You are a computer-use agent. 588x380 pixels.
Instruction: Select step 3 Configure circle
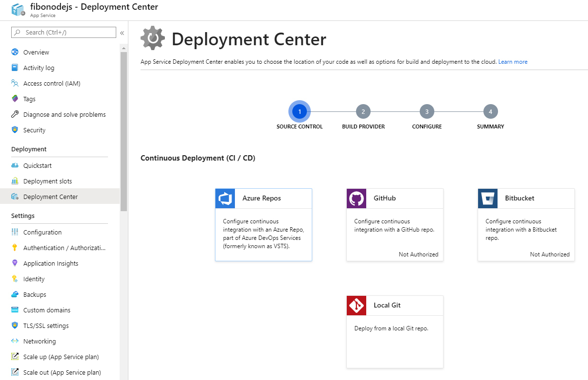(x=427, y=112)
